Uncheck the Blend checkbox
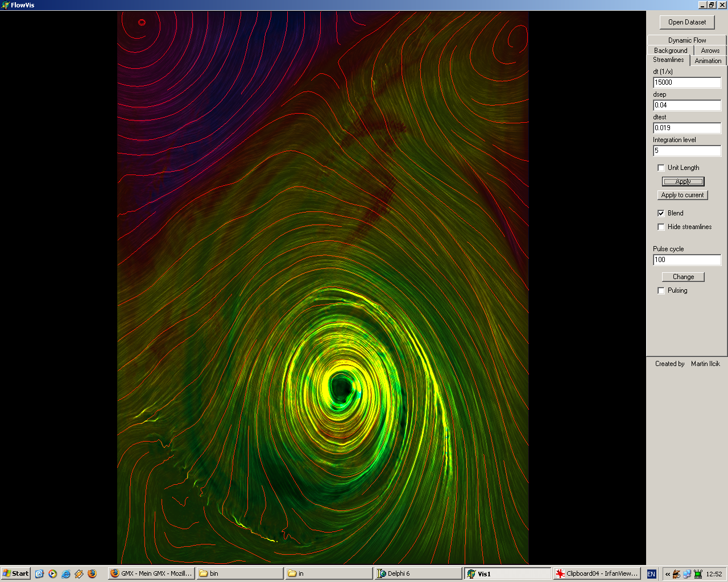The height and width of the screenshot is (582, 728). coord(661,213)
